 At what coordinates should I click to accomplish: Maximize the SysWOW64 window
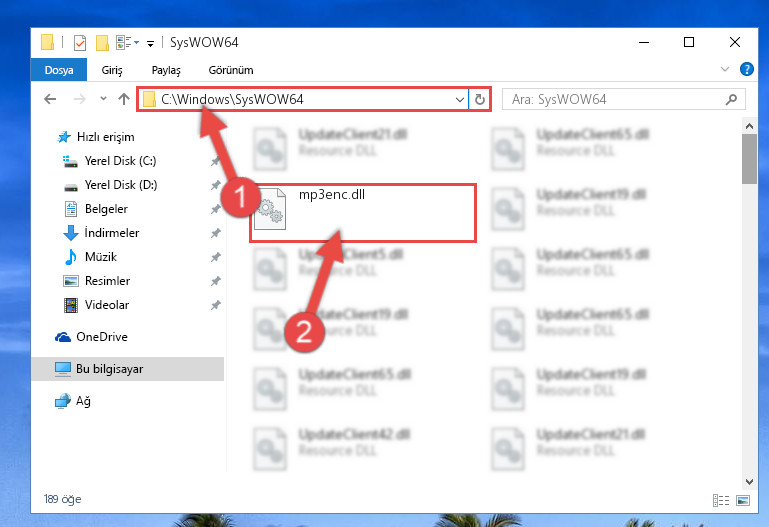[689, 43]
